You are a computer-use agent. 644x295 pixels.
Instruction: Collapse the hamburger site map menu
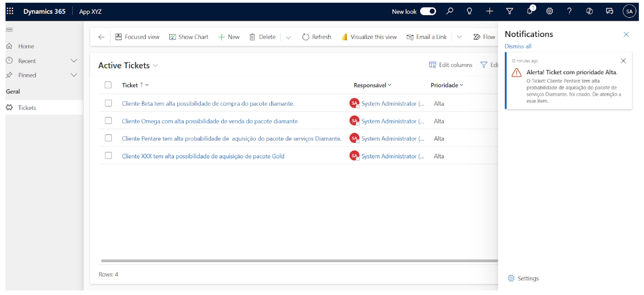tap(9, 30)
